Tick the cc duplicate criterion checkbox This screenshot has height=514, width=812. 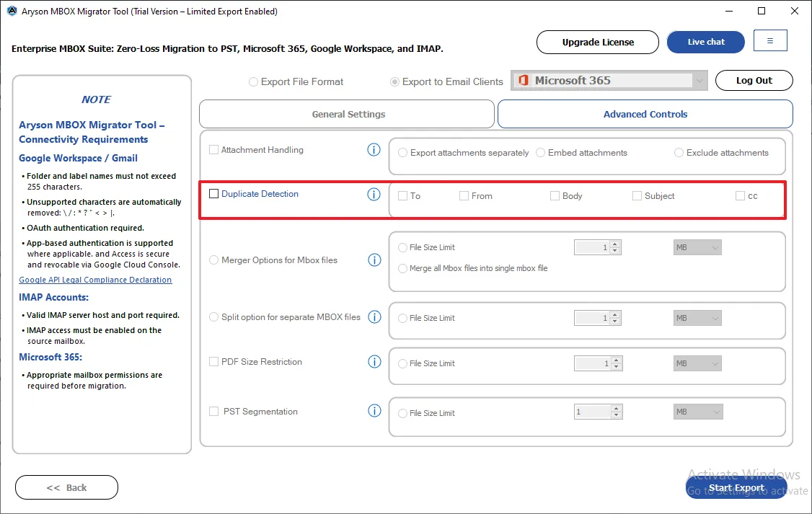pos(740,195)
